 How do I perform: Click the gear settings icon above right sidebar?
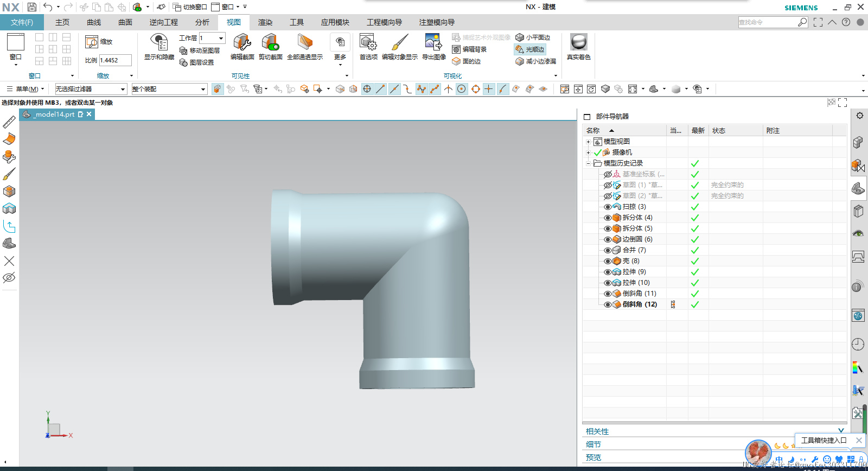pos(860,116)
